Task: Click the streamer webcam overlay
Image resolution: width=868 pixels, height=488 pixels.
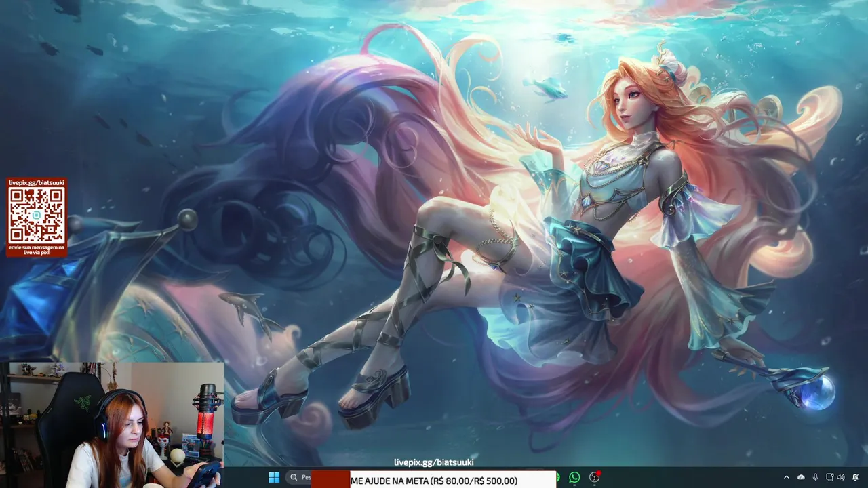Action: (x=112, y=425)
